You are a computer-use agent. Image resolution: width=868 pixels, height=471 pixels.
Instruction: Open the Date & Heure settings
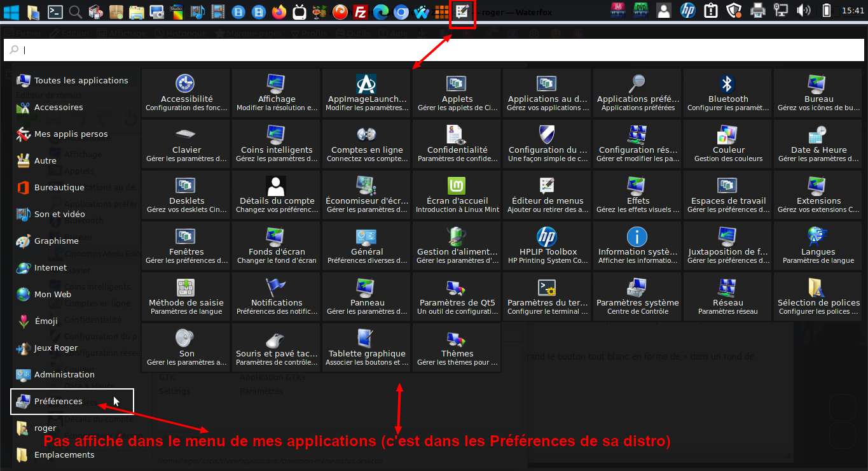click(x=818, y=143)
